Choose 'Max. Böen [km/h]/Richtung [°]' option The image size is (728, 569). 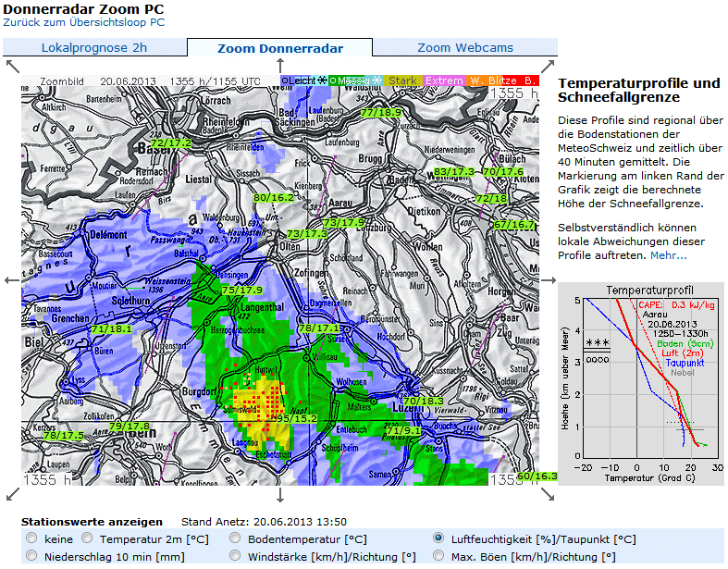click(438, 555)
